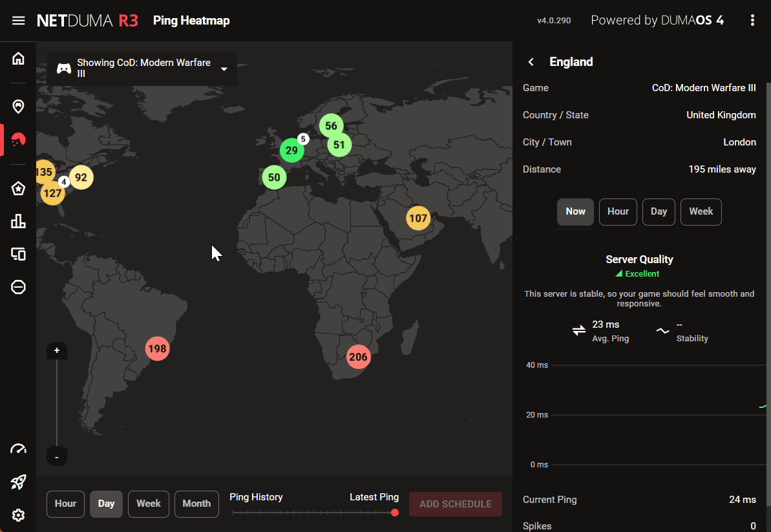Open the devices icon in sidebar
771x532 pixels.
pyautogui.click(x=18, y=254)
